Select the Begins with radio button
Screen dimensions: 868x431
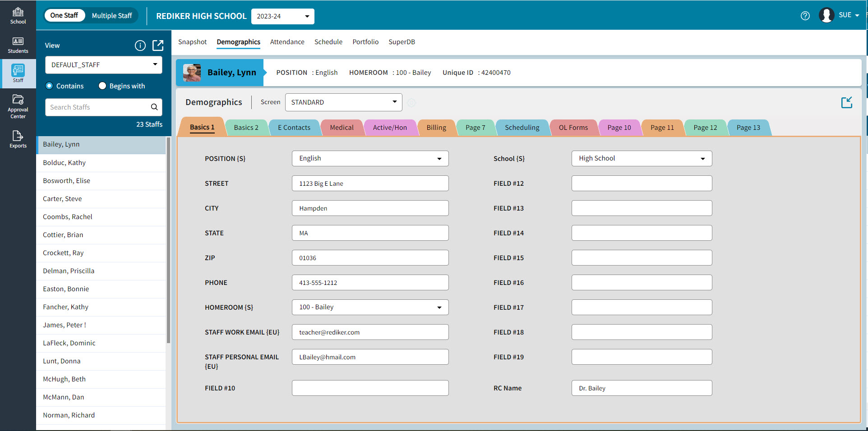coord(102,86)
